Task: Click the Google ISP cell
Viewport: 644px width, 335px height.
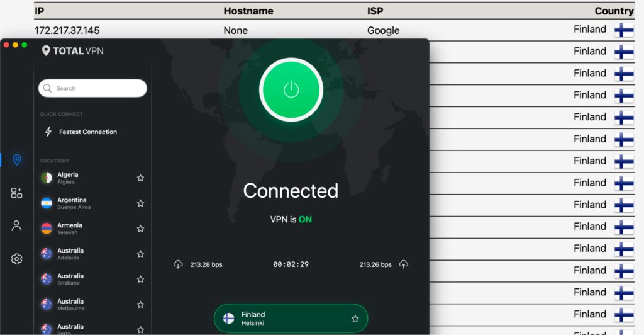Action: pyautogui.click(x=383, y=30)
